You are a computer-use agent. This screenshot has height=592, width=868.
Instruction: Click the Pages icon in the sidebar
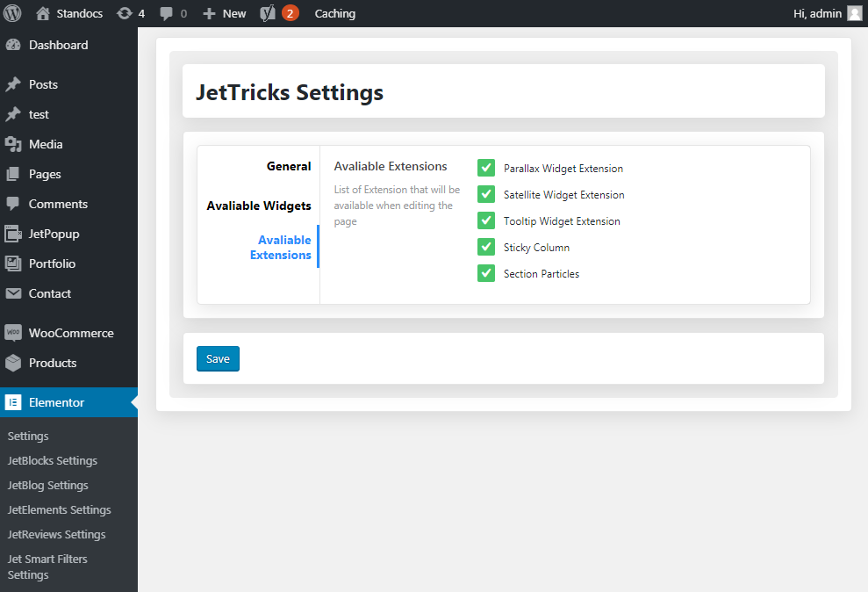(x=13, y=175)
